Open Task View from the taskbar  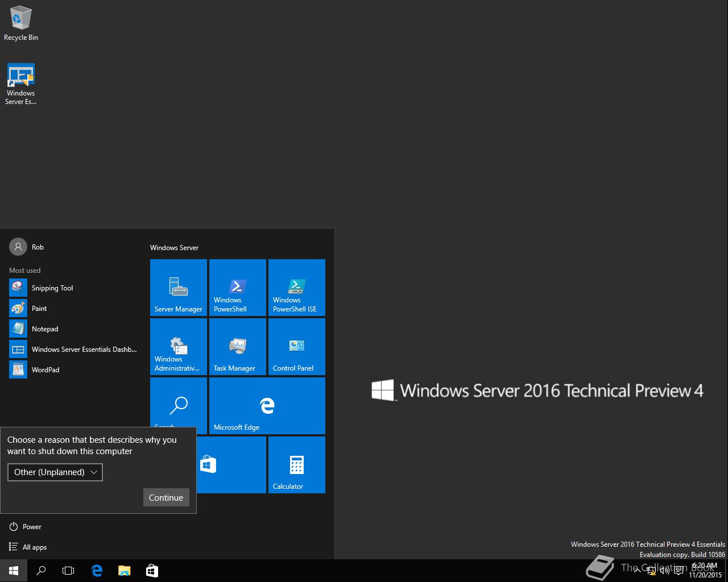[x=68, y=571]
